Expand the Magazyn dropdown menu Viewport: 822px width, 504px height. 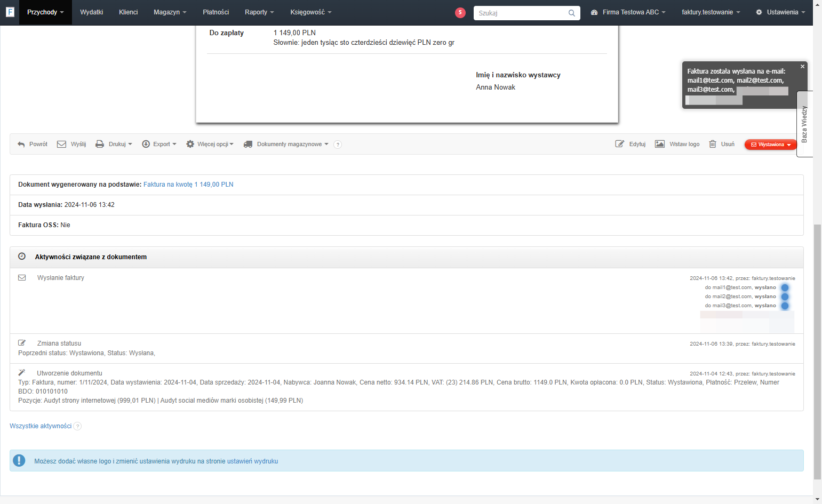click(170, 12)
